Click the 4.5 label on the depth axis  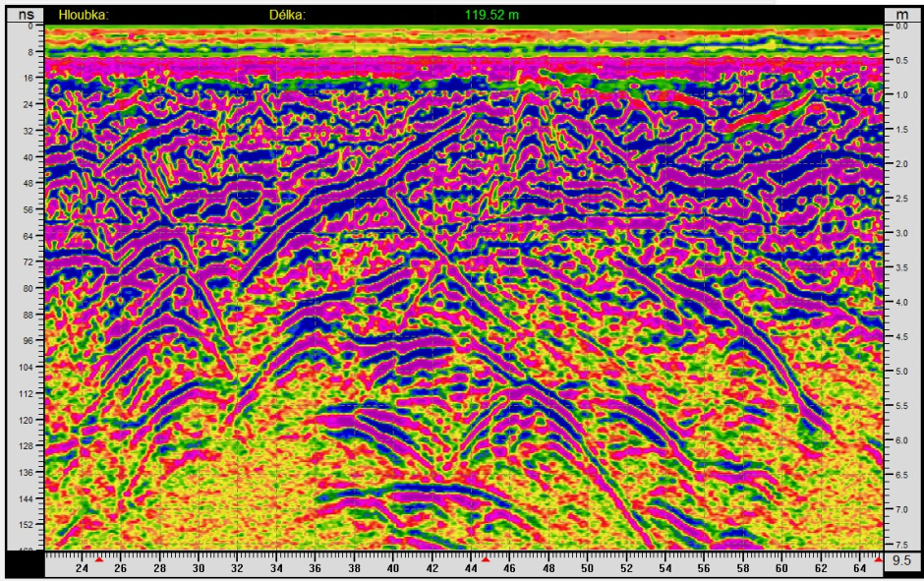coord(901,337)
